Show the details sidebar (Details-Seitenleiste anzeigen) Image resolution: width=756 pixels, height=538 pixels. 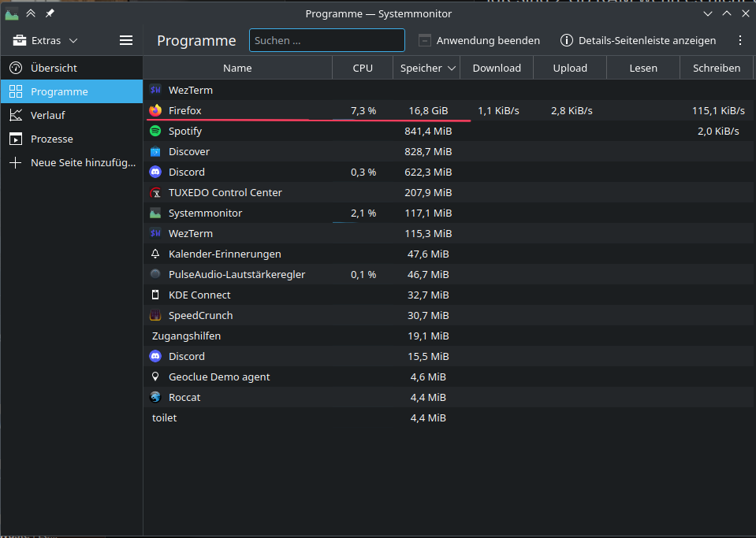(x=638, y=40)
